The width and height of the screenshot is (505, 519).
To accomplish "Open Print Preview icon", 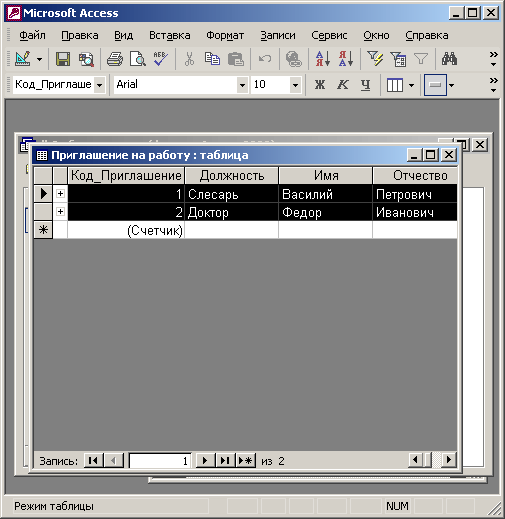I will click(x=138, y=59).
